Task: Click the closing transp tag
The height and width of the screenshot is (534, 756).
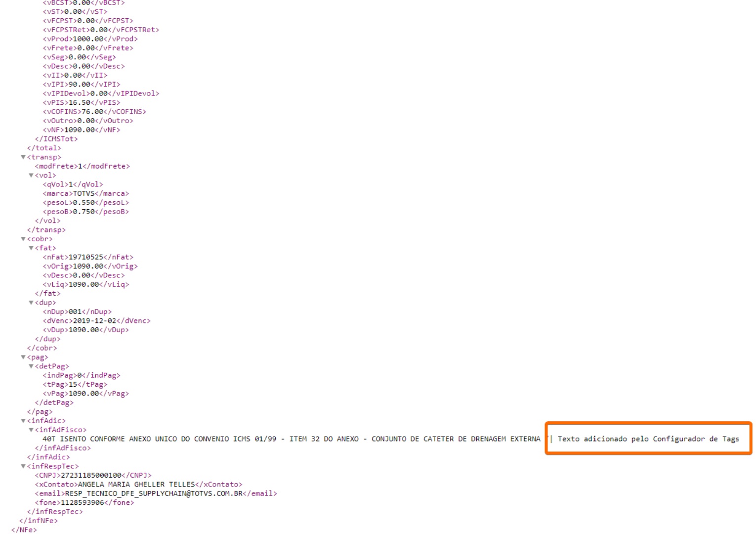Action: pos(46,230)
